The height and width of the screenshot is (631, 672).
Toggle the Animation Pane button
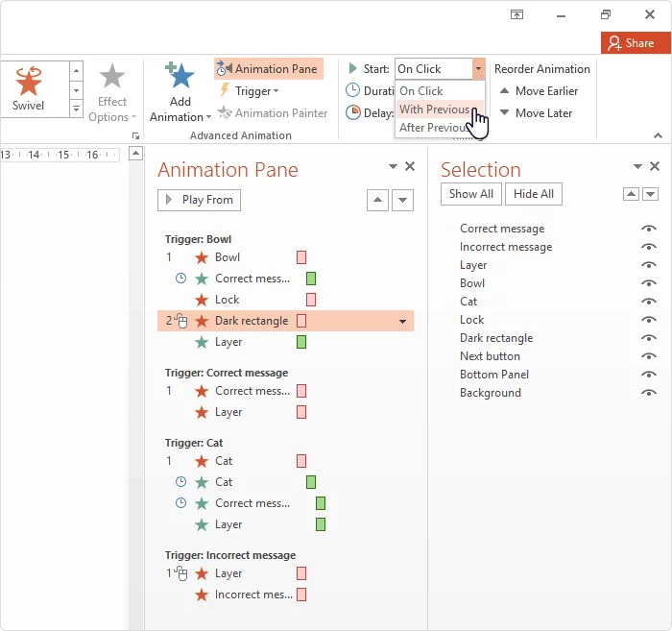[x=268, y=68]
